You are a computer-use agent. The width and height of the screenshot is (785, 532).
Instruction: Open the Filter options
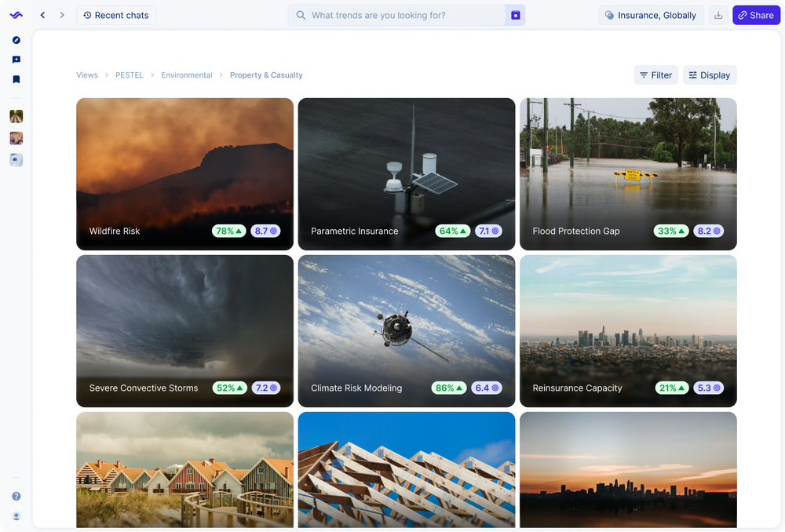(x=655, y=75)
